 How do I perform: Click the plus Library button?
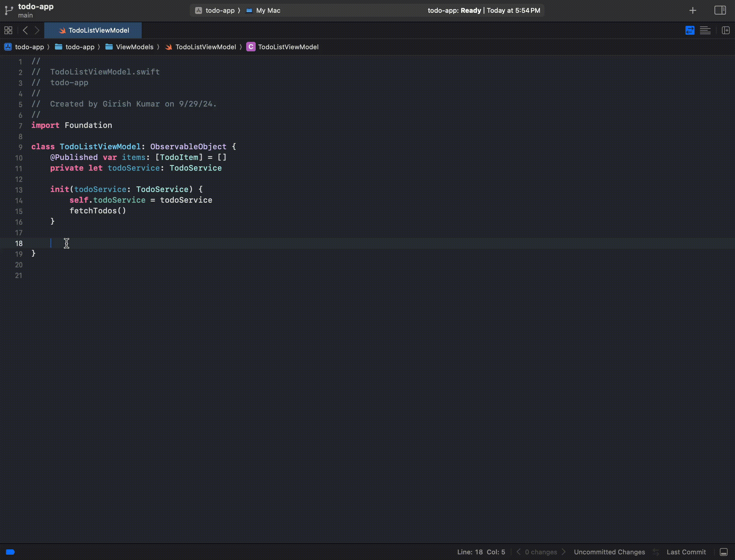[x=693, y=10]
